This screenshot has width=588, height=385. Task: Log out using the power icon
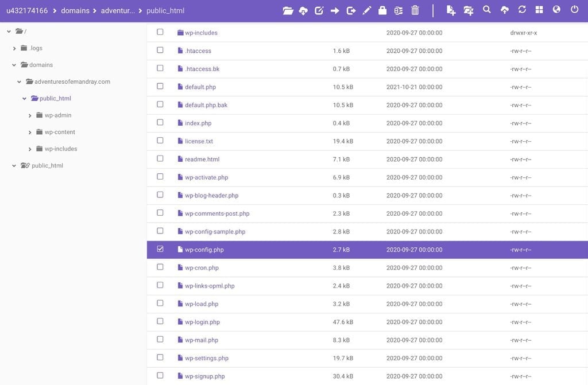click(573, 10)
